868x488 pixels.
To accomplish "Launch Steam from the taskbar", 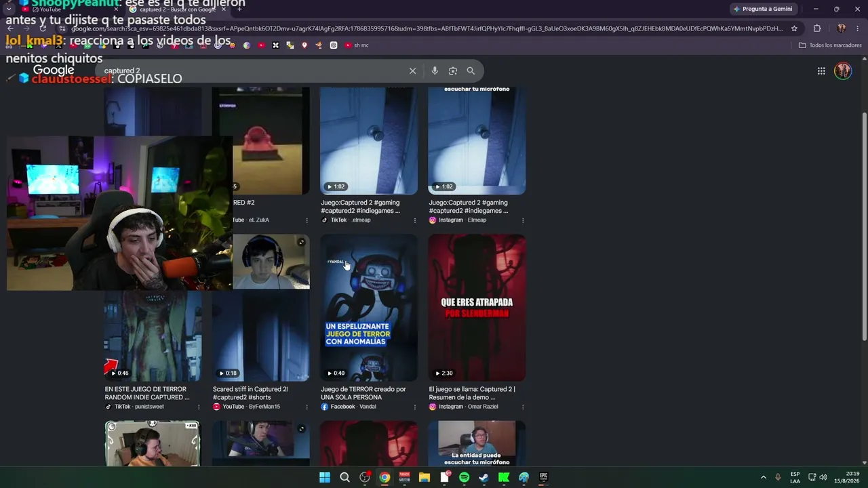I will [484, 477].
